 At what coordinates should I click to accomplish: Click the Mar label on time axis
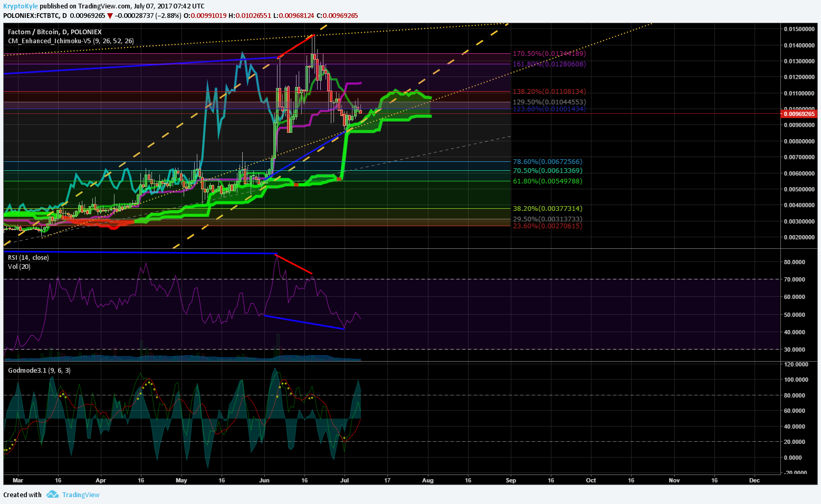click(x=18, y=481)
